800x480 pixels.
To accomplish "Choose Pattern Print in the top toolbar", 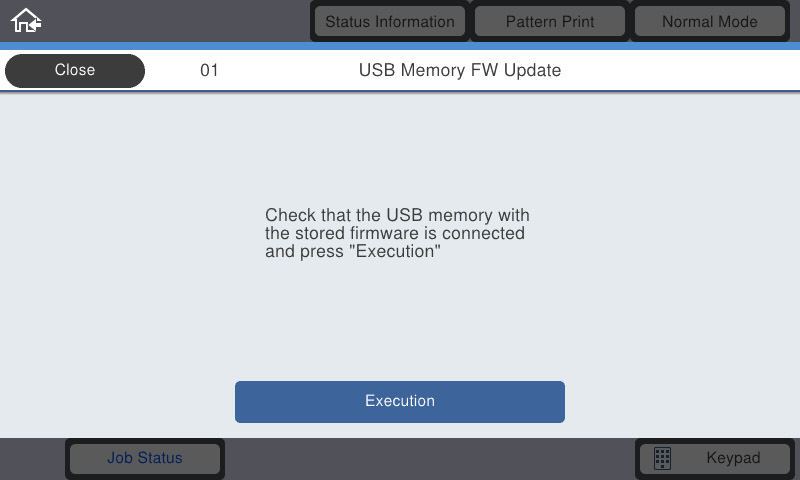I will click(549, 21).
